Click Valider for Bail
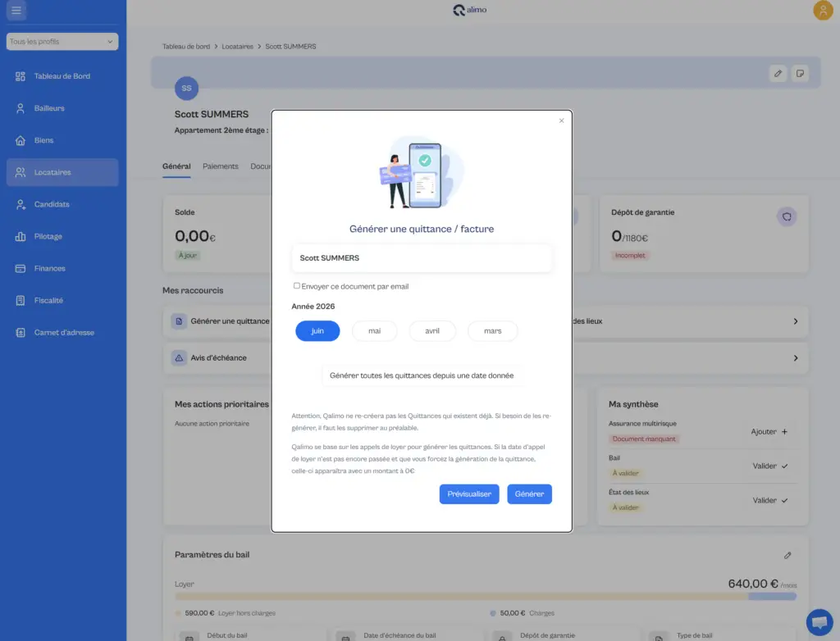This screenshot has width=840, height=641. [x=770, y=466]
